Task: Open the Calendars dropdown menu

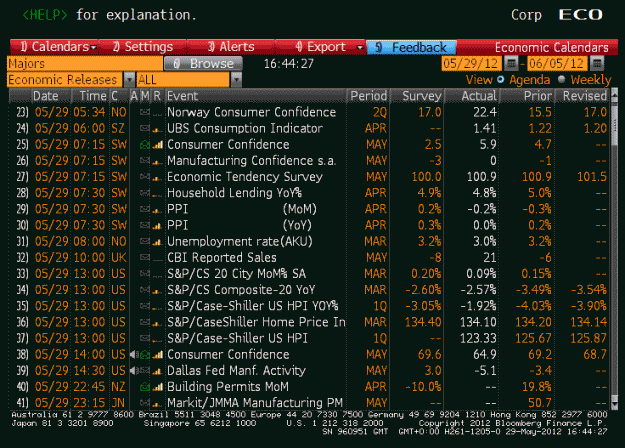Action: tap(54, 47)
